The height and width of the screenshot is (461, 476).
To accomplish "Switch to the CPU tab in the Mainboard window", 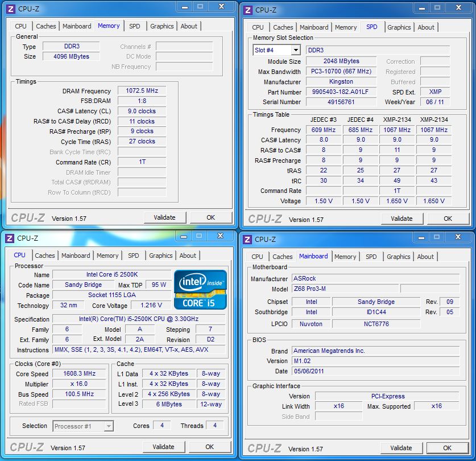I will (257, 257).
